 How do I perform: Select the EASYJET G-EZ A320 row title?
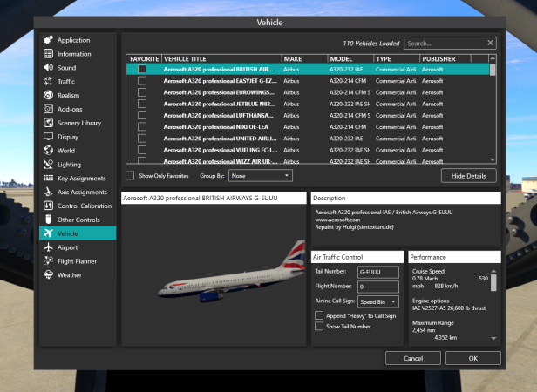click(220, 81)
